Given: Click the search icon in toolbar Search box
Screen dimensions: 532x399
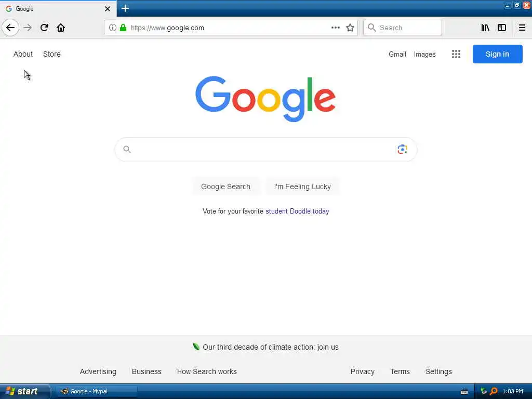Looking at the screenshot, I should 371,28.
